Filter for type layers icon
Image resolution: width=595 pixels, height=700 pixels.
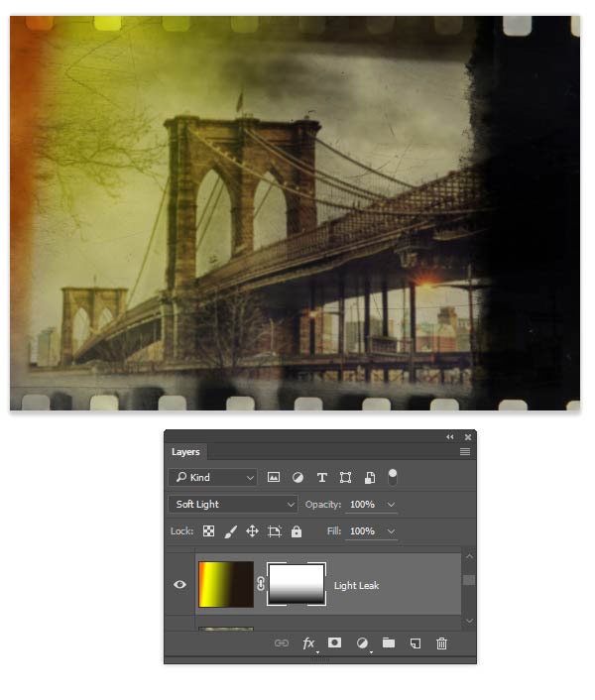pyautogui.click(x=322, y=478)
